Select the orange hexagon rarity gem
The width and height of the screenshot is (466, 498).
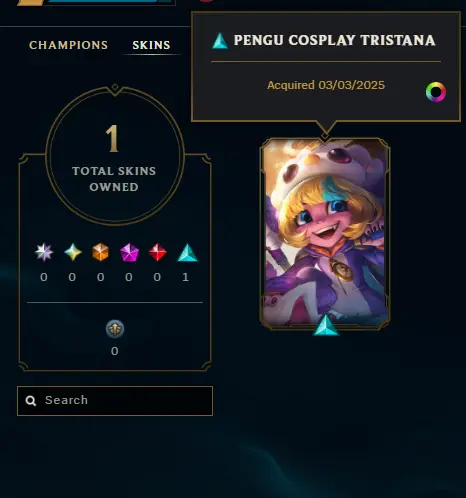coord(100,252)
